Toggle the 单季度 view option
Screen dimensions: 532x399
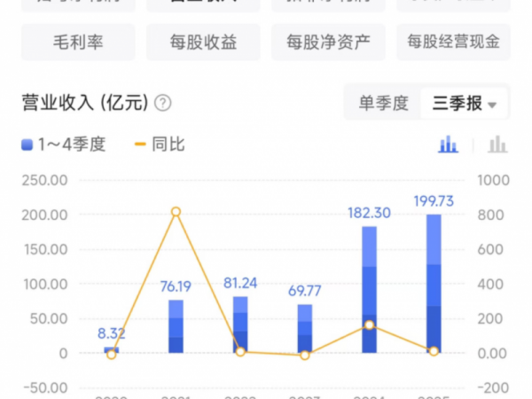(383, 103)
